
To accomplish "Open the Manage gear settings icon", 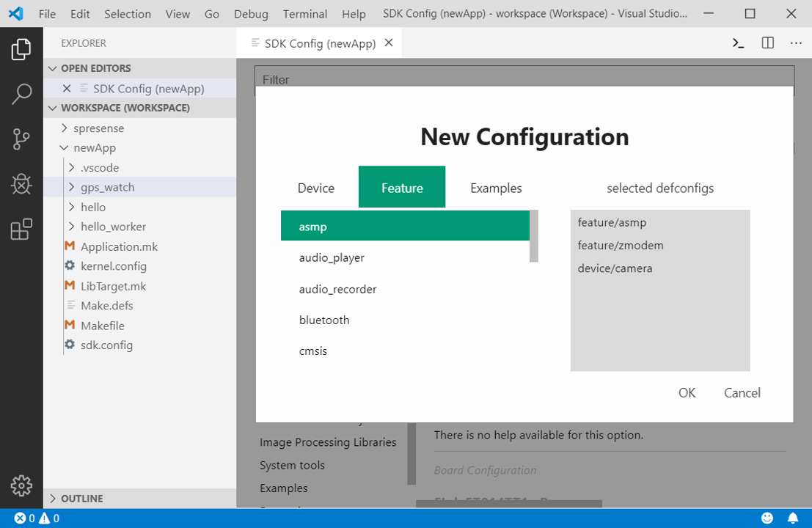I will click(x=21, y=485).
